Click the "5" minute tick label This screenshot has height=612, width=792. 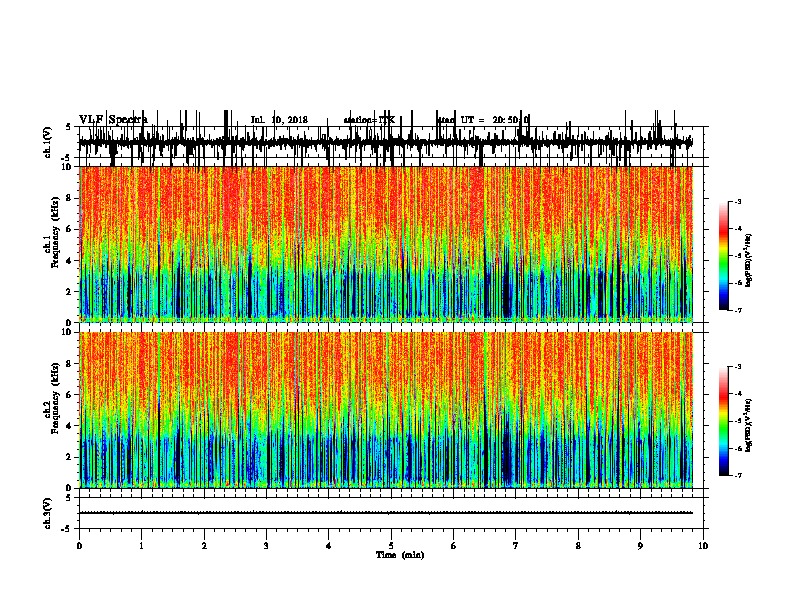click(391, 546)
